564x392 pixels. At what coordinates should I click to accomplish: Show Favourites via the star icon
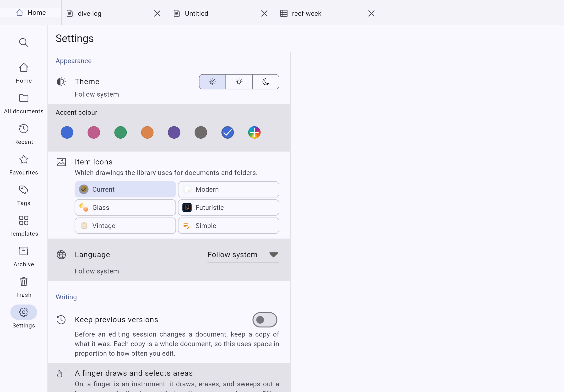click(24, 159)
